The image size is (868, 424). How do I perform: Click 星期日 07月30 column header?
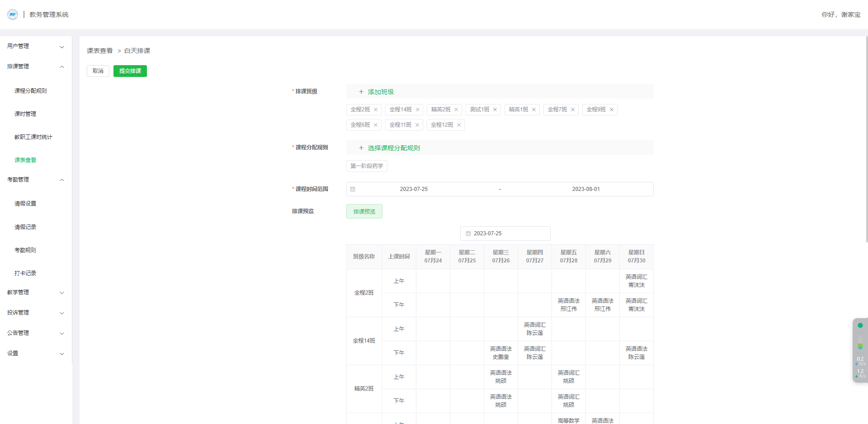(x=637, y=257)
